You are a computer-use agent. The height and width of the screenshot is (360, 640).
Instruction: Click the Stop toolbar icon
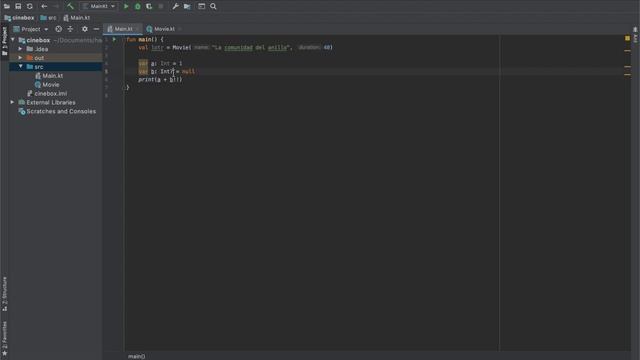(x=161, y=6)
